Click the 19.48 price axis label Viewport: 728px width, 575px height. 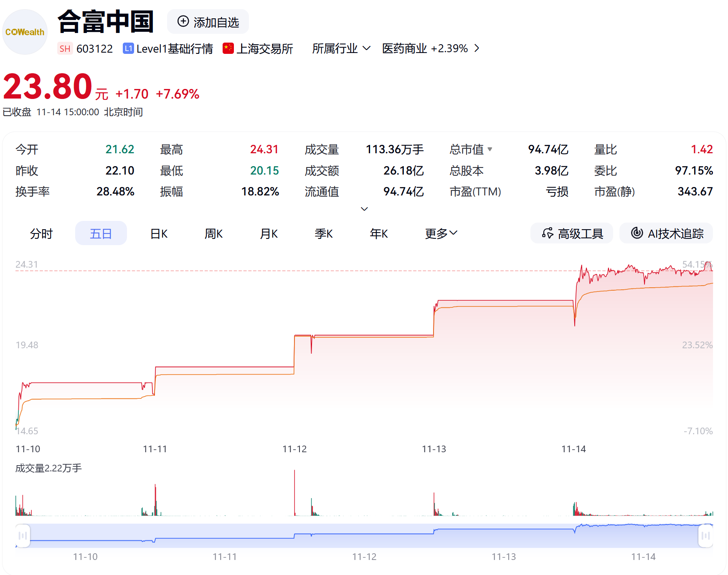click(27, 345)
